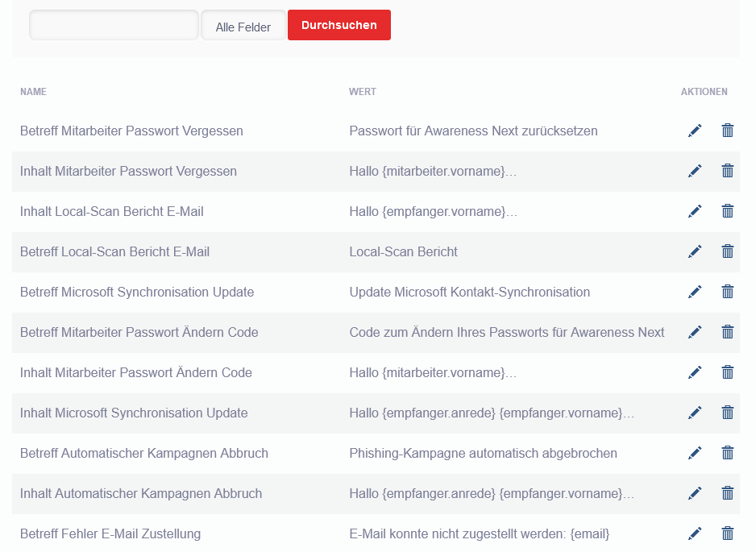Screen dimensions: 756x552
Task: Click the AKTIONEN column header
Action: 704,92
